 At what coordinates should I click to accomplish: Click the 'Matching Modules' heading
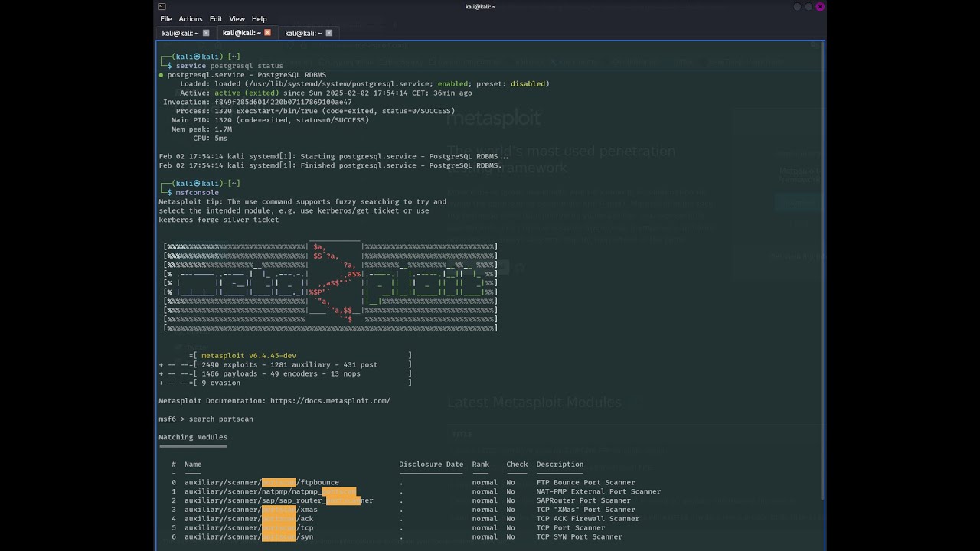[193, 438]
